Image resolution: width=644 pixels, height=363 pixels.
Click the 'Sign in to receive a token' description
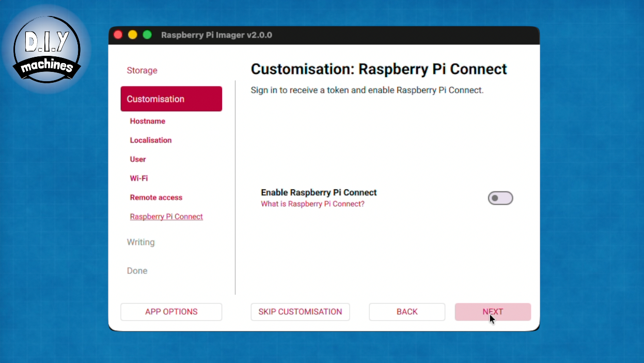coord(367,90)
